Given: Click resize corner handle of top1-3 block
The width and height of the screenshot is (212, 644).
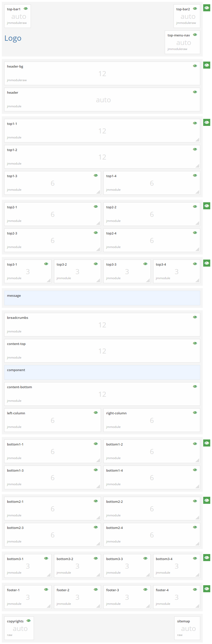Looking at the screenshot, I should click(98, 192).
